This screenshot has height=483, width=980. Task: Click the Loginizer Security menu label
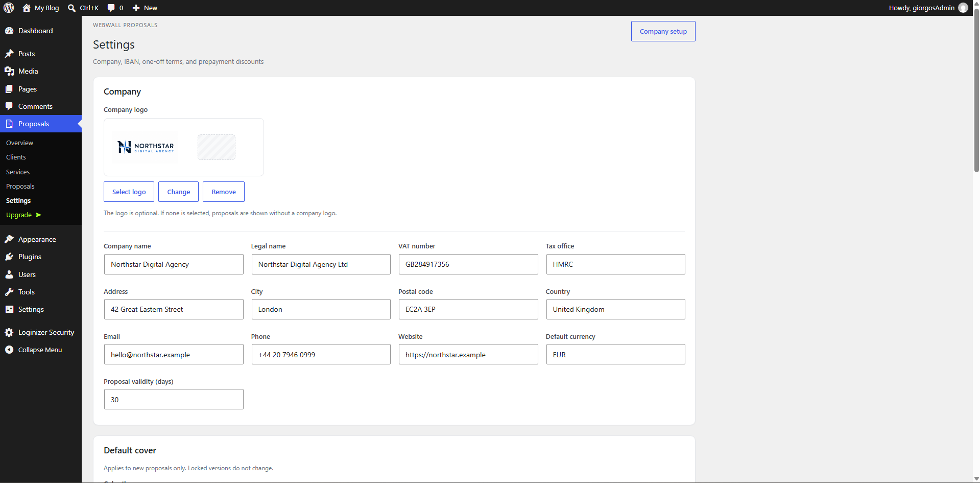(x=46, y=332)
